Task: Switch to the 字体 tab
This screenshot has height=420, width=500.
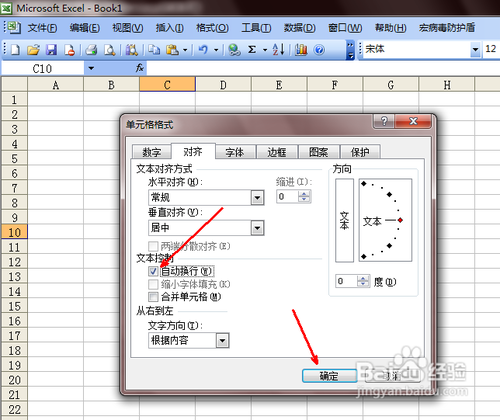Action: tap(235, 152)
